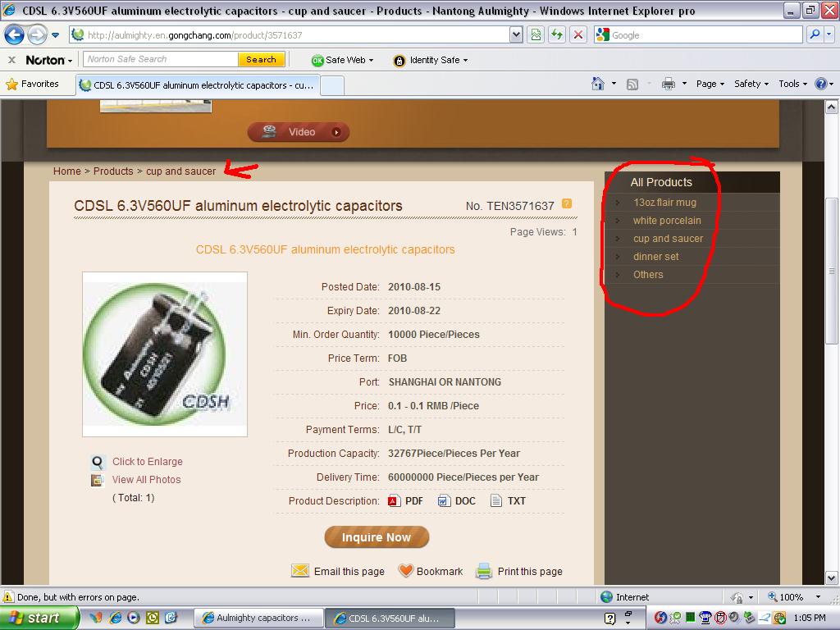
Task: Click the Bookmark heart link
Action: pos(431,572)
